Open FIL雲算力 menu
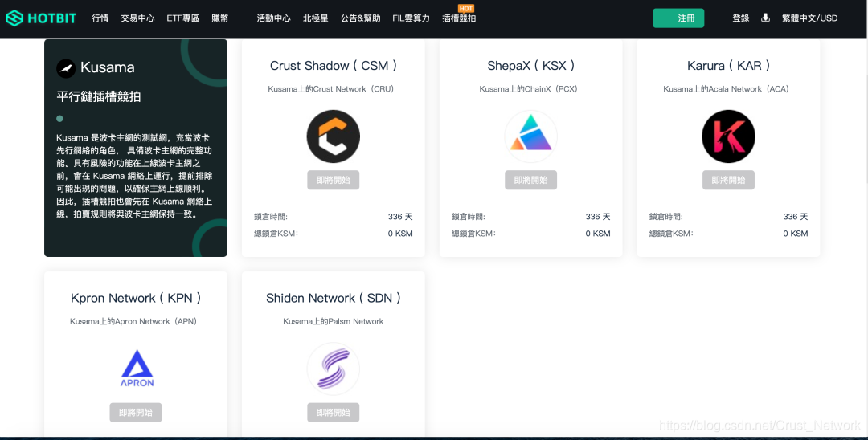The height and width of the screenshot is (440, 868). click(x=411, y=18)
